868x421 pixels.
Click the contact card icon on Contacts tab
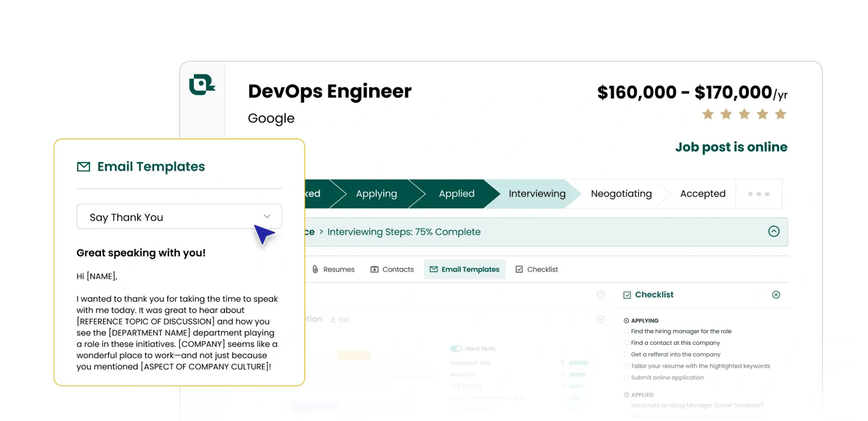pos(374,269)
